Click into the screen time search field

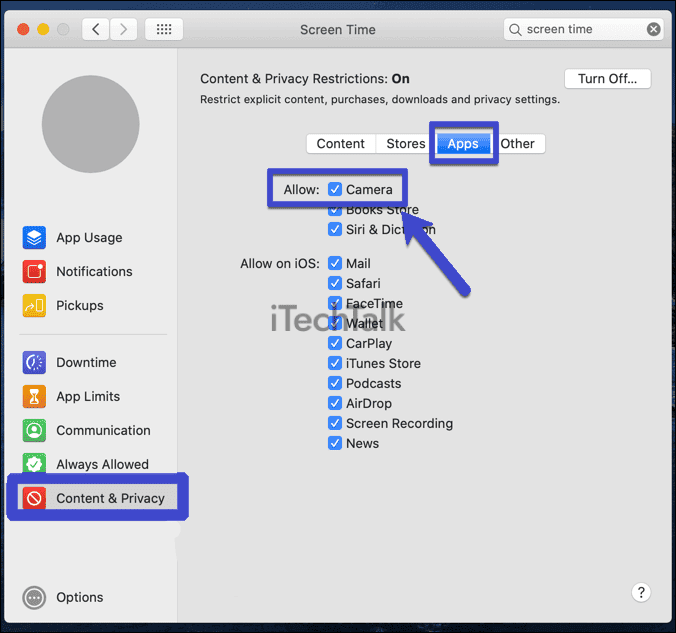[x=583, y=29]
